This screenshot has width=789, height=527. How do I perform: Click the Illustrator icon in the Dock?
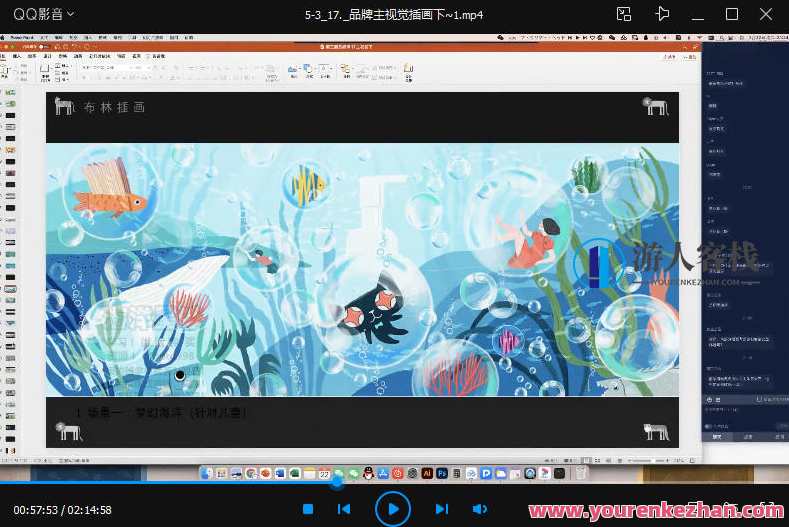click(426, 473)
